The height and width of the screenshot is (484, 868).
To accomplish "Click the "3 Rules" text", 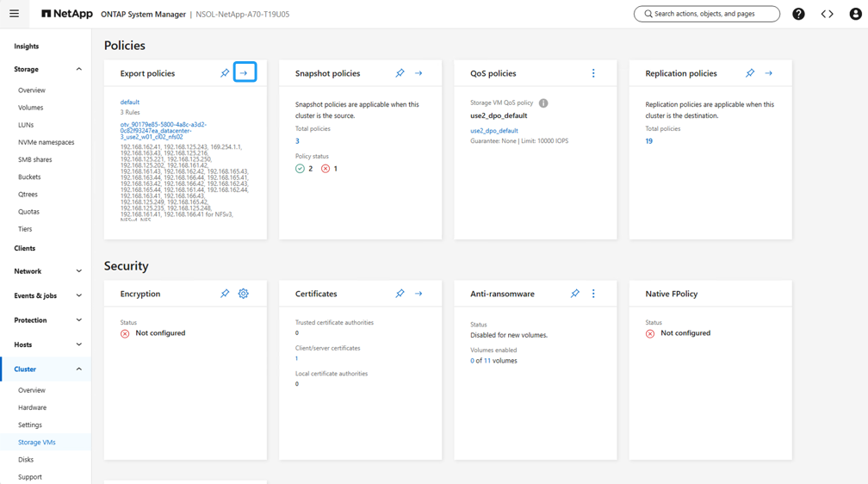I will [130, 112].
